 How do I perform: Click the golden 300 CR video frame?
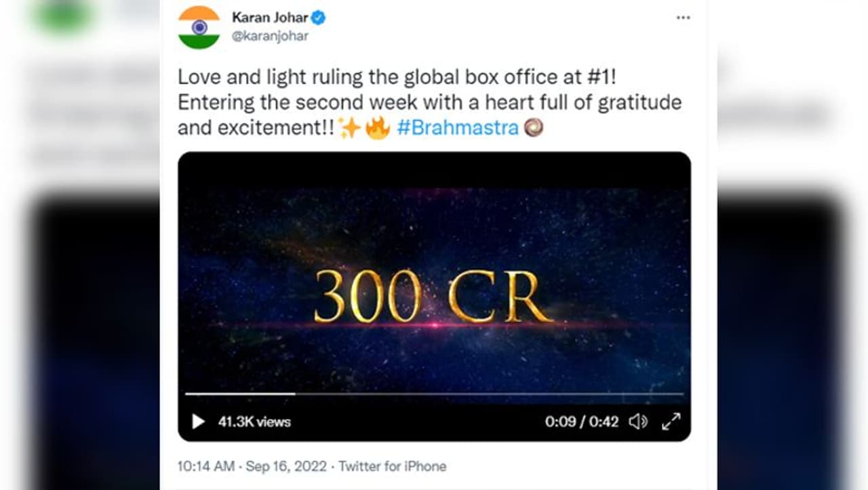pyautogui.click(x=434, y=295)
